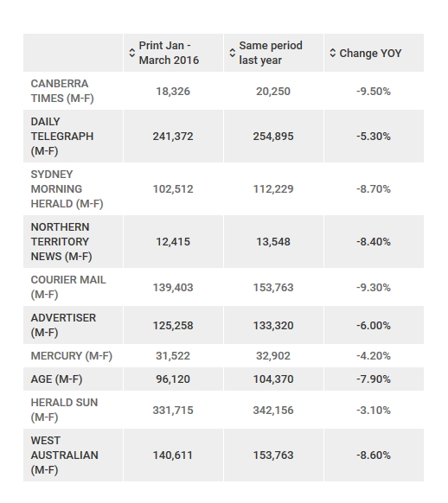Click the empty top-left header cell
This screenshot has height=503, width=448.
(74, 53)
